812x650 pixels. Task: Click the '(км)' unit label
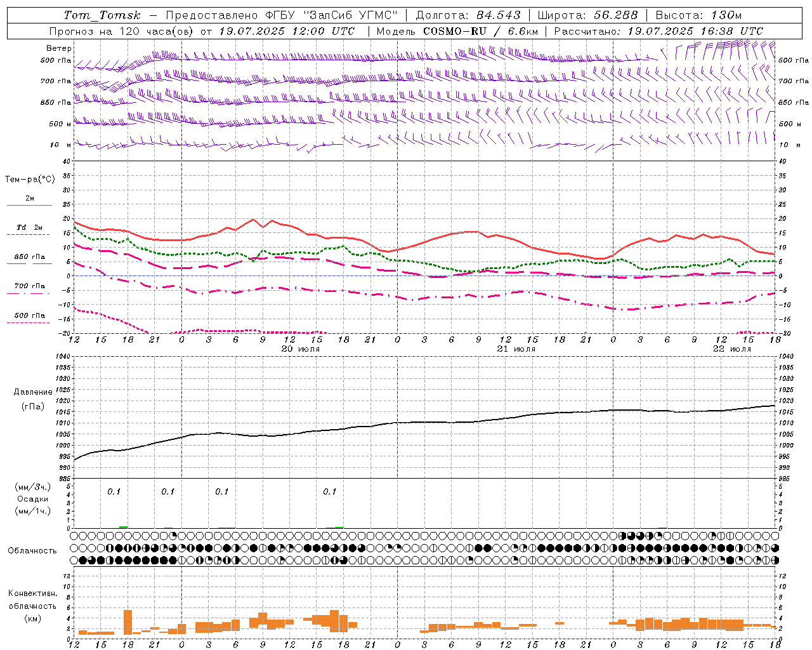pyautogui.click(x=33, y=618)
